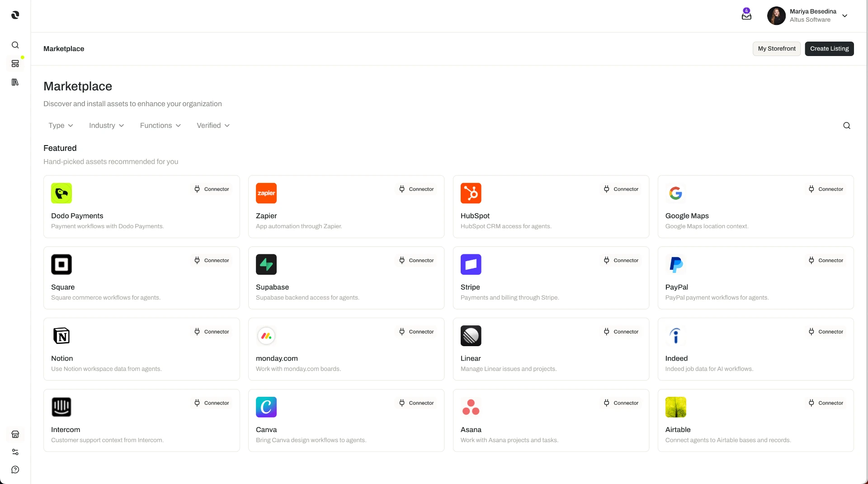
Task: Click 'Customer support context from Intercom.' text
Action: tap(107, 440)
